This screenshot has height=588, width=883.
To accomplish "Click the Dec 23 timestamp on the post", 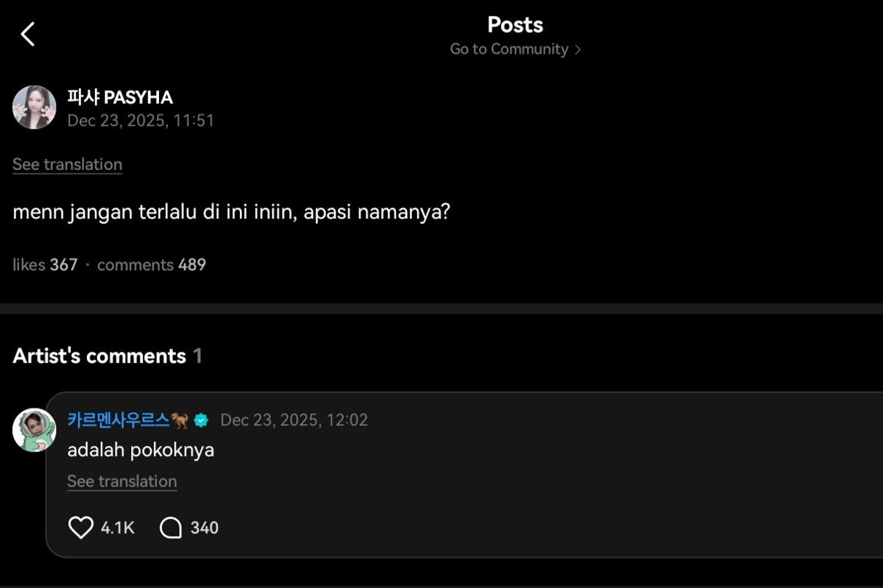I will [x=141, y=121].
